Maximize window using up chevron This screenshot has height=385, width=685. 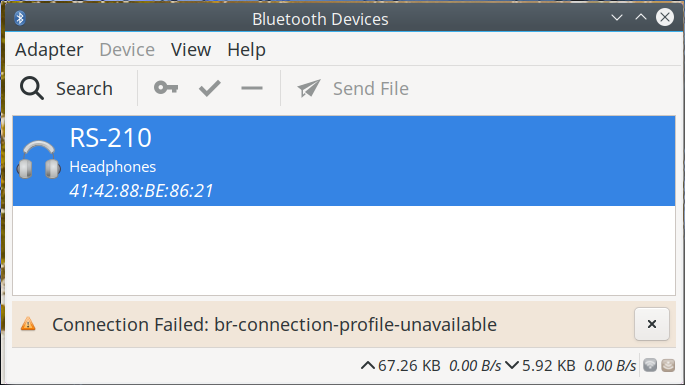click(x=641, y=17)
